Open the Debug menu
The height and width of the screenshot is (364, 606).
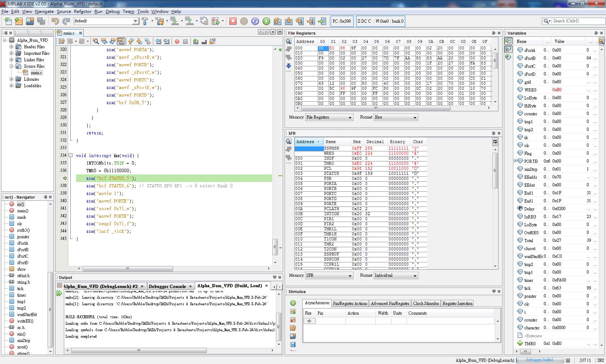click(113, 12)
